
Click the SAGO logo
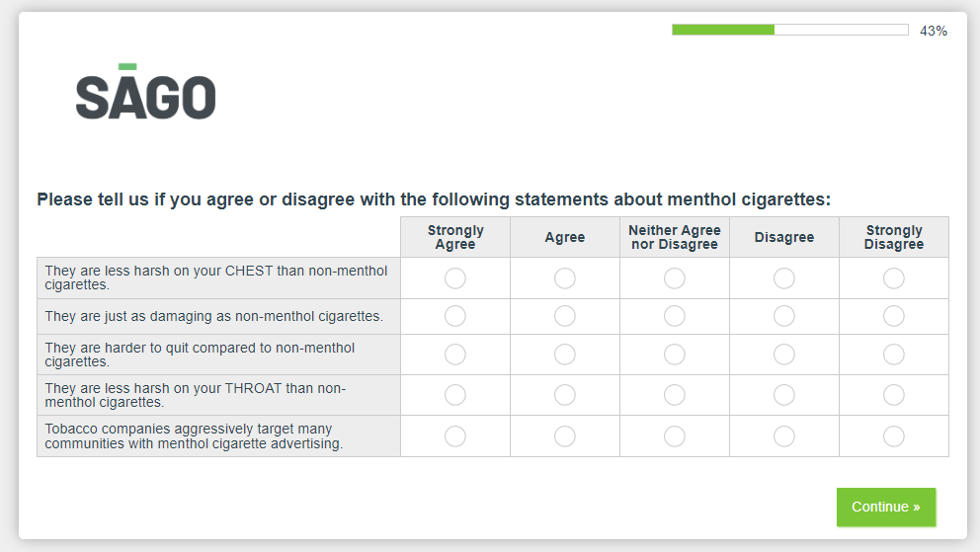coord(145,93)
